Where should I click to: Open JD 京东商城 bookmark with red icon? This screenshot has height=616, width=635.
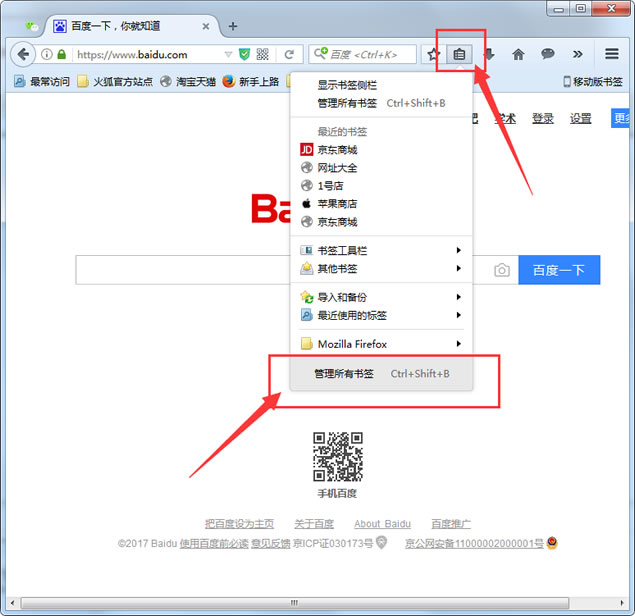click(x=381, y=150)
